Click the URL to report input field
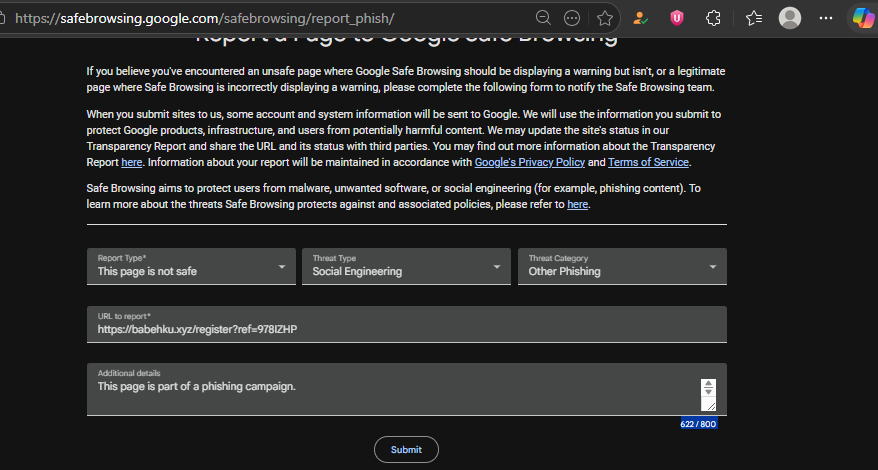Screen dimensions: 878x470 coord(407,324)
